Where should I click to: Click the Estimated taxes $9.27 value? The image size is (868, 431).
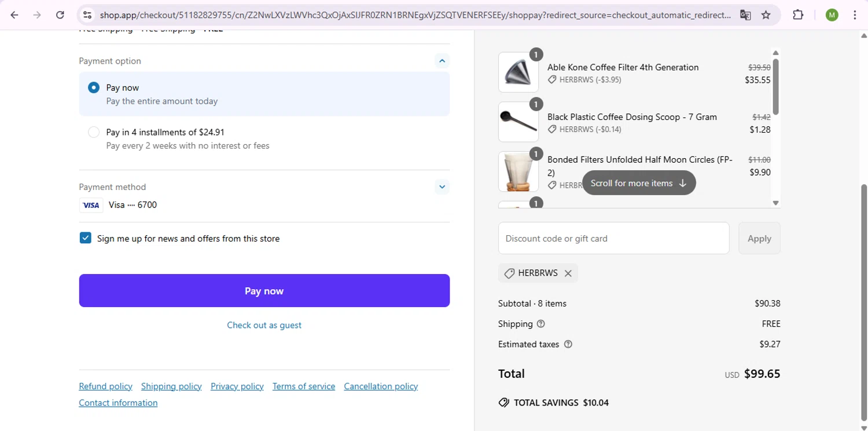tap(770, 344)
